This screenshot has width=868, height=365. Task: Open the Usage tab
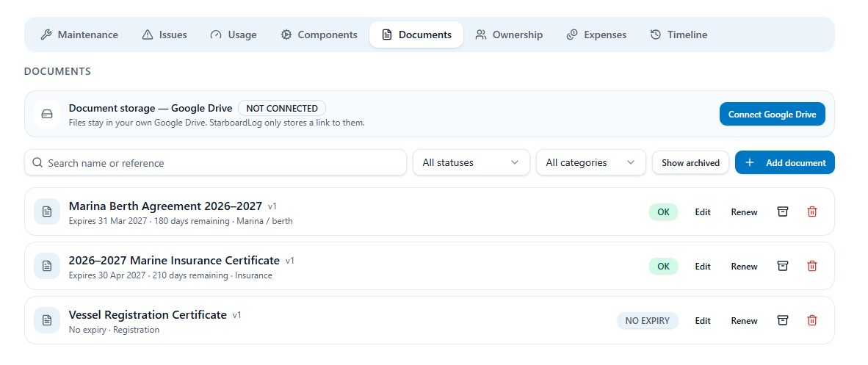point(233,35)
